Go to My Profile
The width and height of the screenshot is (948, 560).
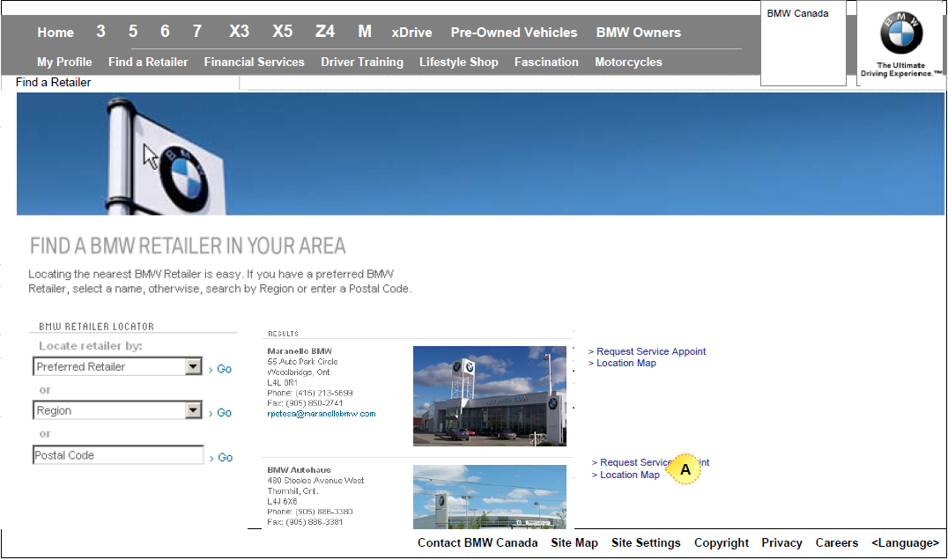64,63
